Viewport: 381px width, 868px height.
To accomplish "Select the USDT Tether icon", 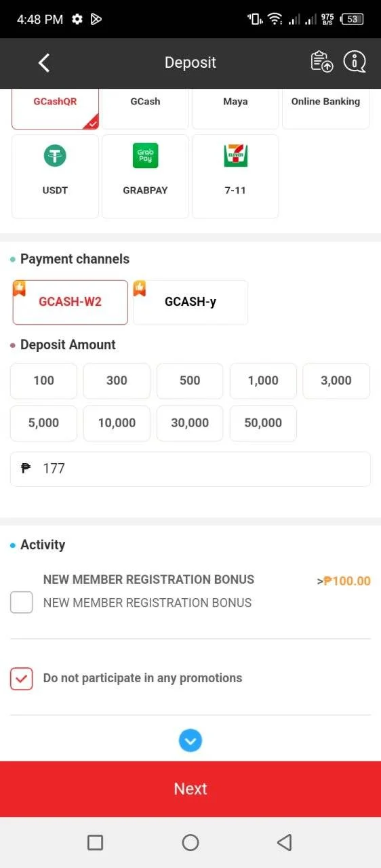I will point(55,157).
